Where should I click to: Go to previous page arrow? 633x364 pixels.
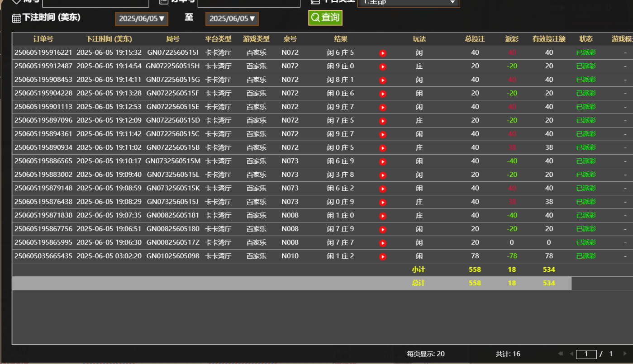click(571, 354)
